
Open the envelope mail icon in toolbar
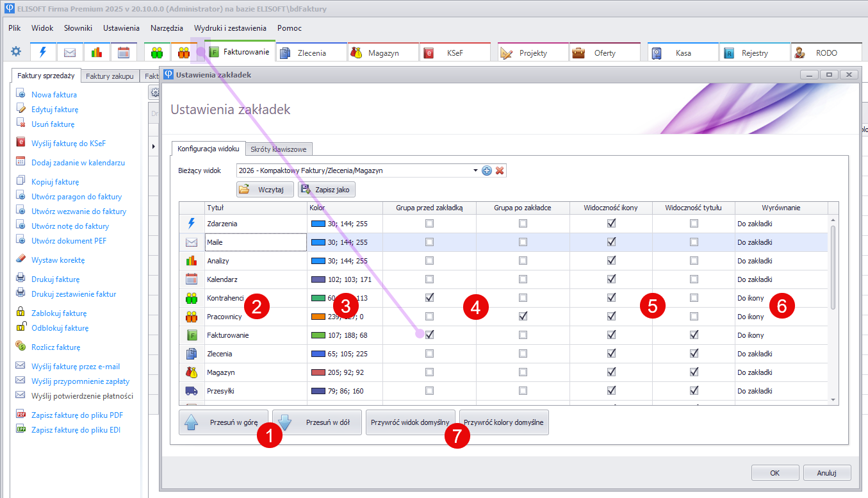tap(70, 53)
